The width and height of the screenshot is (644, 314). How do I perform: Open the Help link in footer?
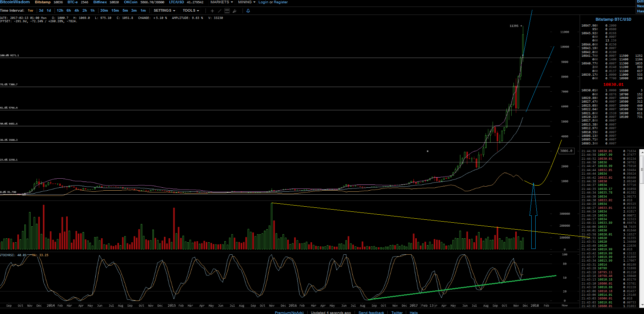(414, 312)
